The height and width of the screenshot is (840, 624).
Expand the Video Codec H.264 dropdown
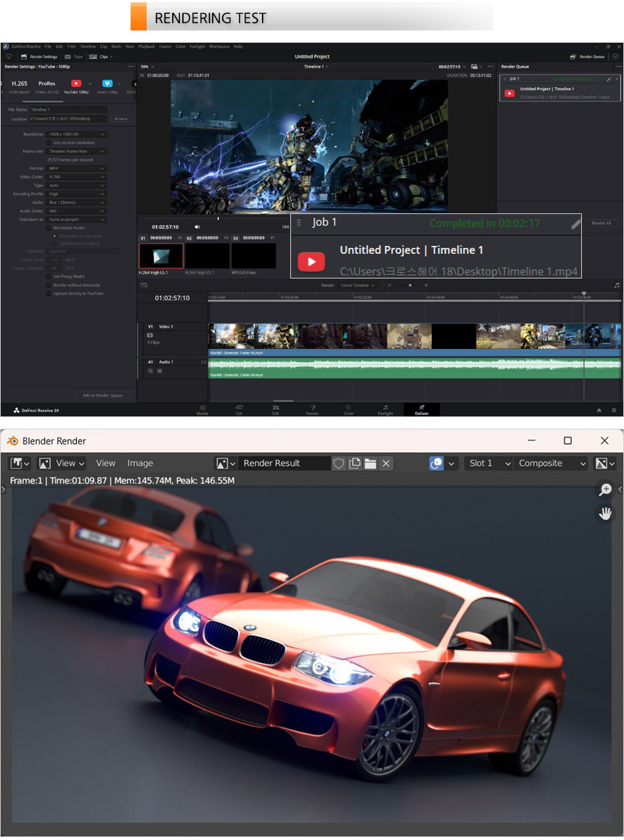coord(76,177)
